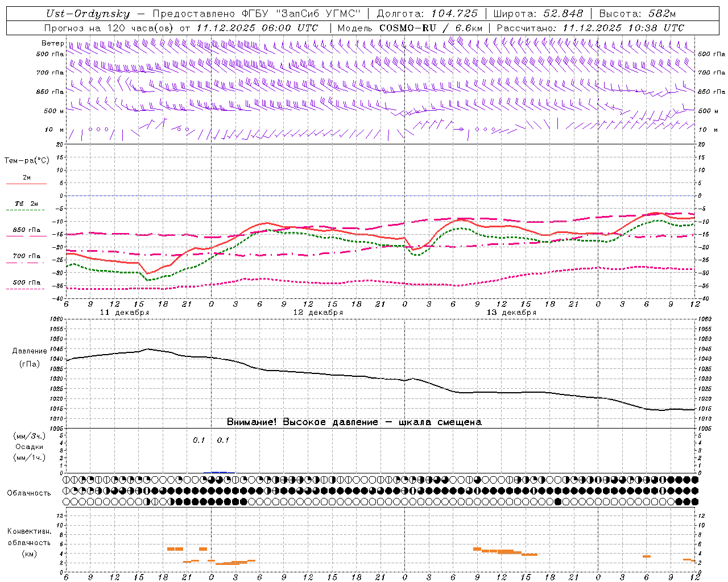This screenshot has height=582, width=728.
Task: Click the dotted pink line sample under '500 гПа' legend
Action: 26,289
